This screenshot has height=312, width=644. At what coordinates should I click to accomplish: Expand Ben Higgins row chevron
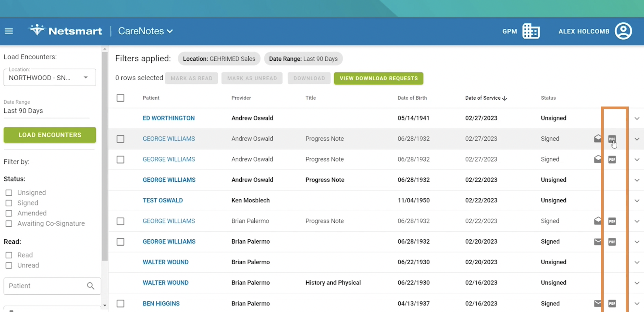click(x=637, y=304)
